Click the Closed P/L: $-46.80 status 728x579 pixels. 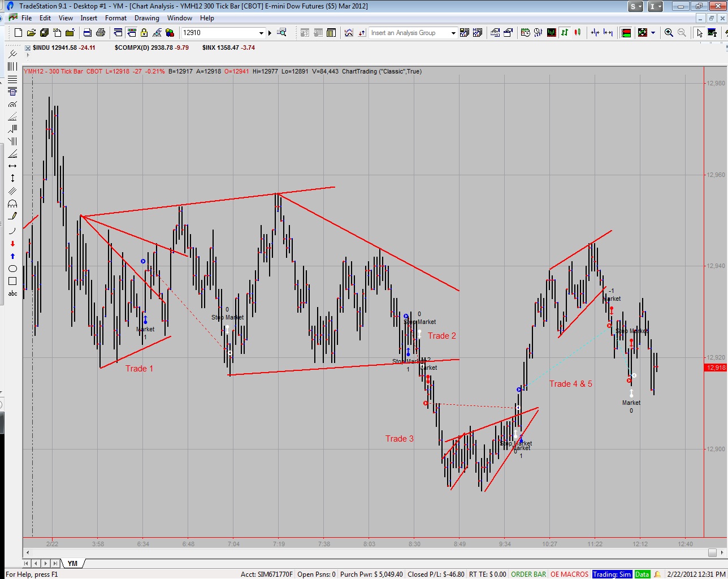(436, 574)
